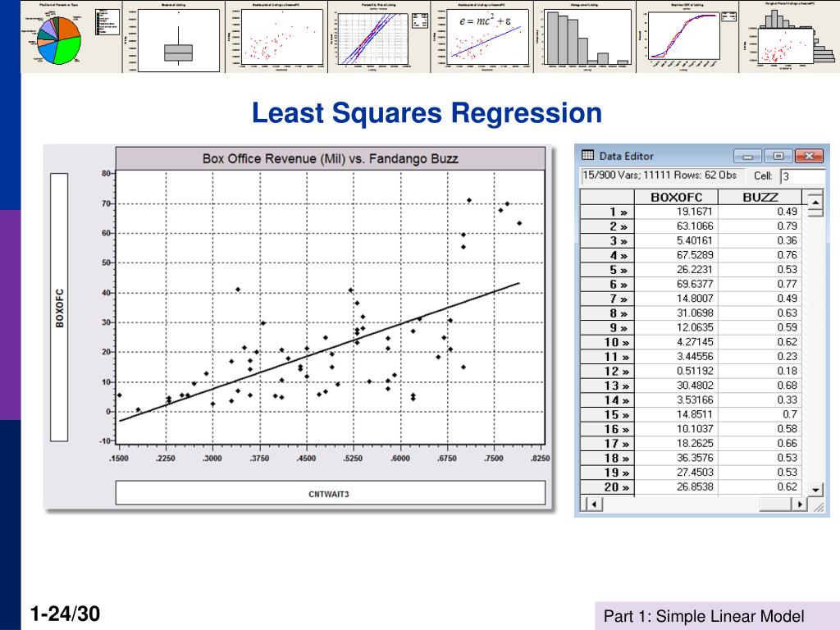Click the cell with value 31.0698
The height and width of the screenshot is (630, 840).
pos(676,313)
